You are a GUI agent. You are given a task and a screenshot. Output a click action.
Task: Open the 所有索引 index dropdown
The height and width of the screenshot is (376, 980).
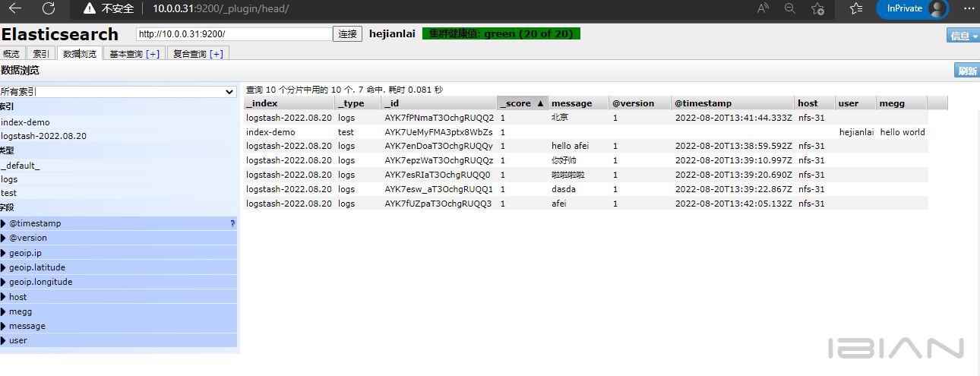point(119,92)
